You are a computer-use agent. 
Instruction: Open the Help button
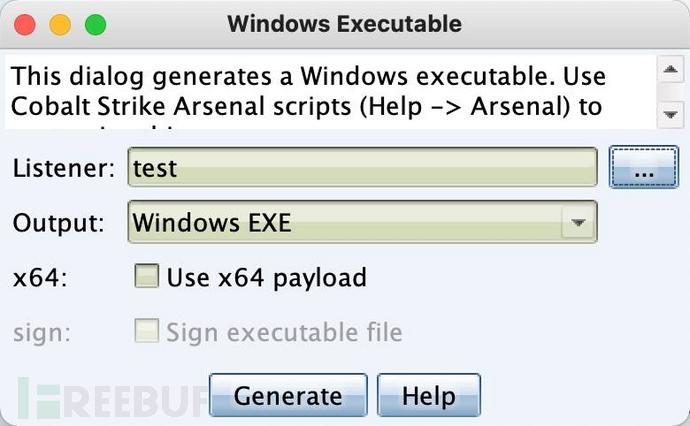point(429,395)
